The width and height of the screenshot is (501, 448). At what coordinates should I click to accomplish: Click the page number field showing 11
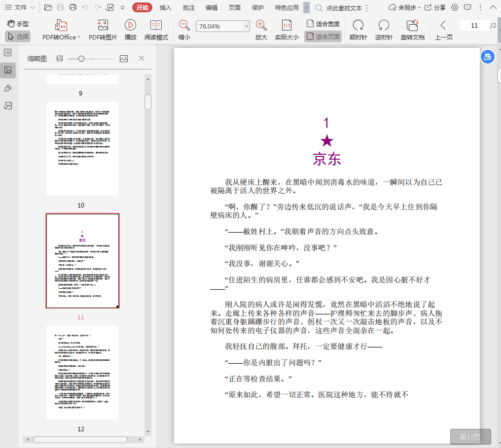(474, 26)
